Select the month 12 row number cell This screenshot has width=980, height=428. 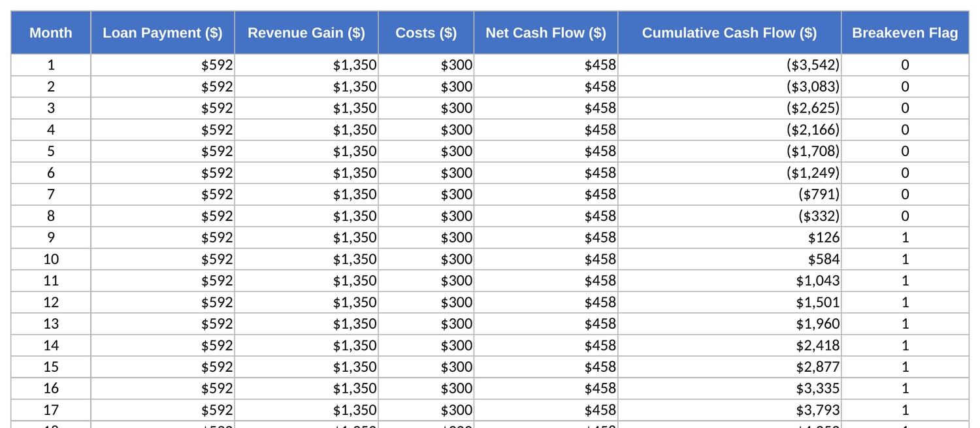tap(51, 302)
